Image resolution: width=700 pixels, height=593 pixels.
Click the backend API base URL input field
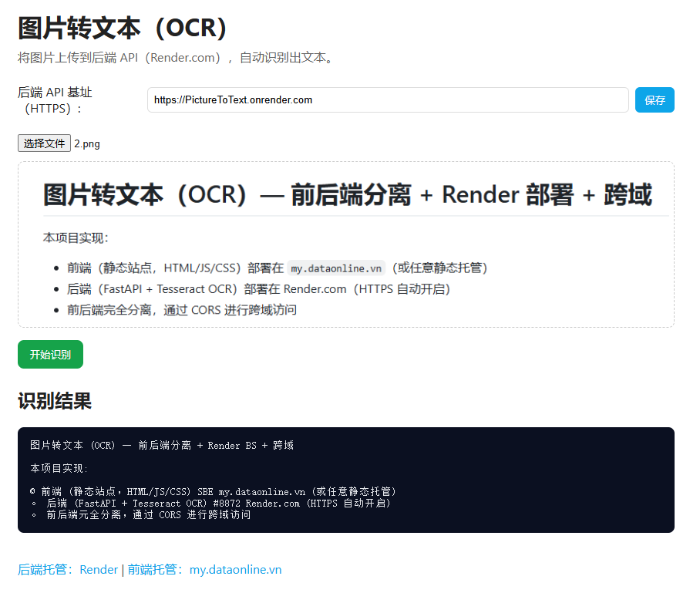coord(388,99)
